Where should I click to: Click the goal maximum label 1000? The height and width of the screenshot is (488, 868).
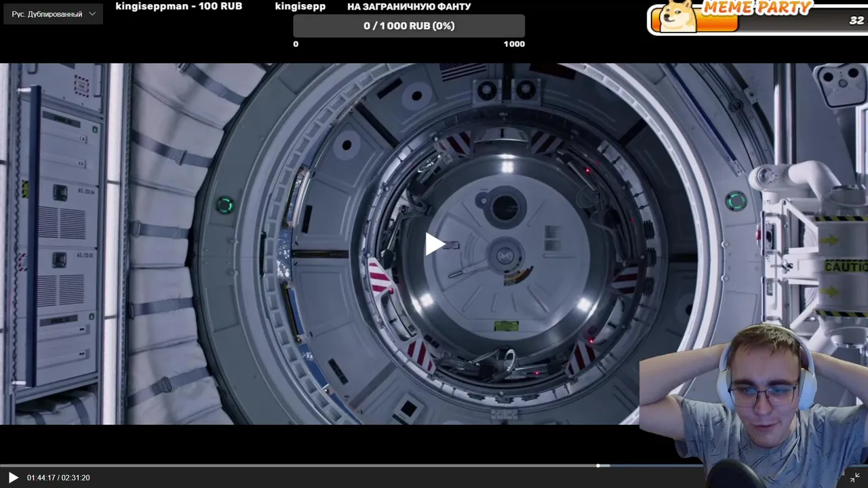[514, 43]
